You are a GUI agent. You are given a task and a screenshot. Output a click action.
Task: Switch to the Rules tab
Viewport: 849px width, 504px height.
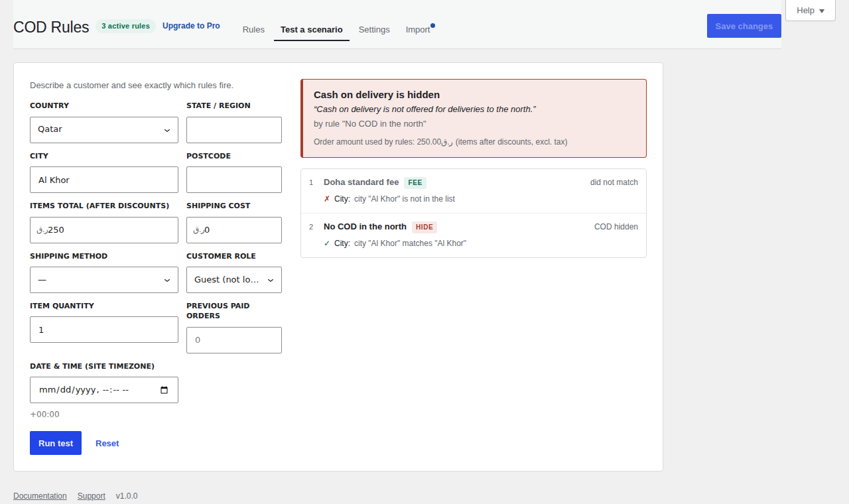[253, 30]
